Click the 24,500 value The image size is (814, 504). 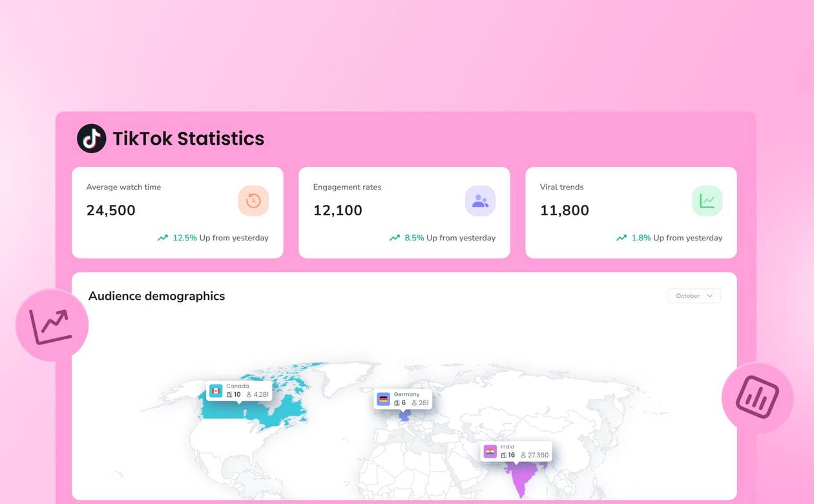[x=111, y=210]
